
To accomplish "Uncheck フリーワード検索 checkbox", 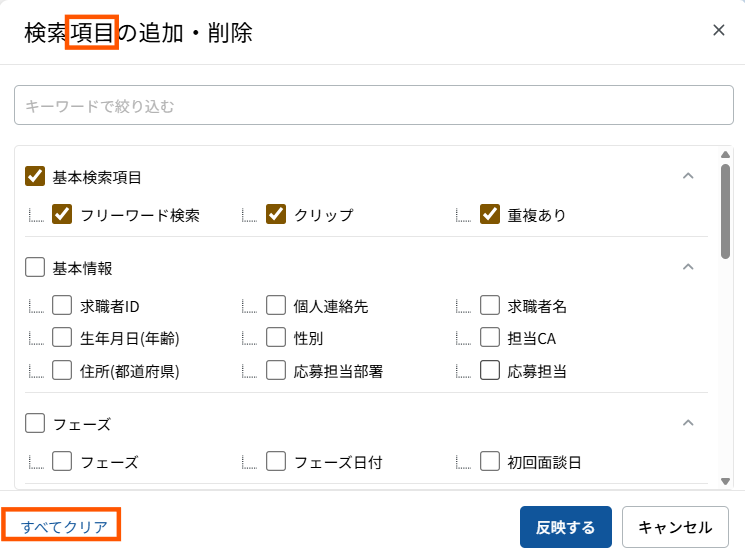I will click(x=62, y=214).
